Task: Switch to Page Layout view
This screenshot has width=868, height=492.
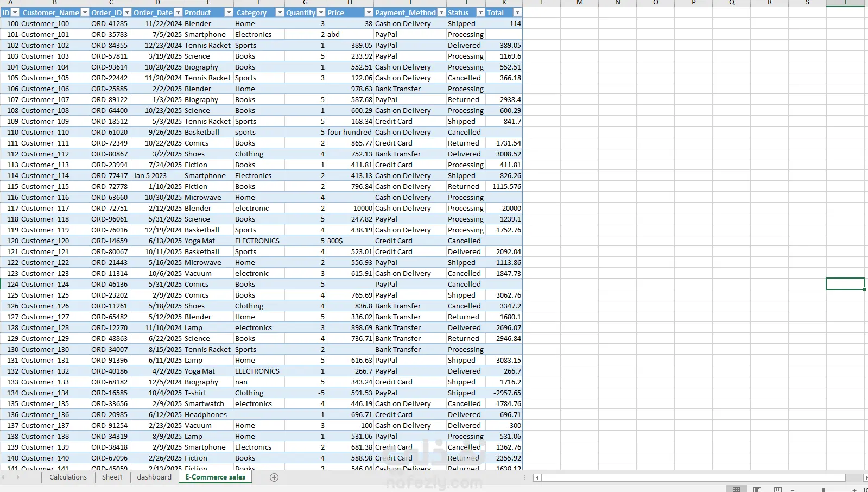Action: pyautogui.click(x=757, y=489)
